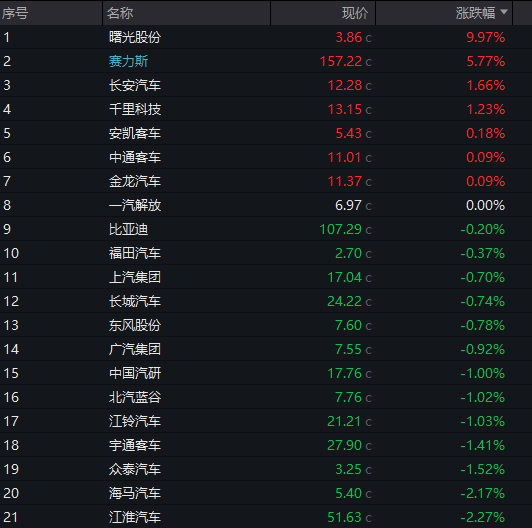
Task: Click the -0.20% change value
Action: (483, 229)
